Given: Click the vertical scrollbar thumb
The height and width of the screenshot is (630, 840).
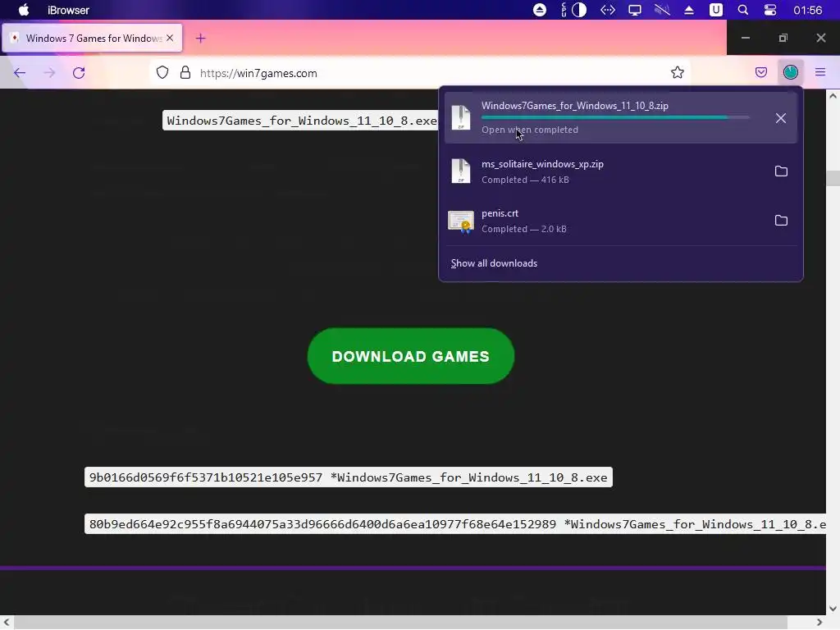Looking at the screenshot, I should 833,178.
